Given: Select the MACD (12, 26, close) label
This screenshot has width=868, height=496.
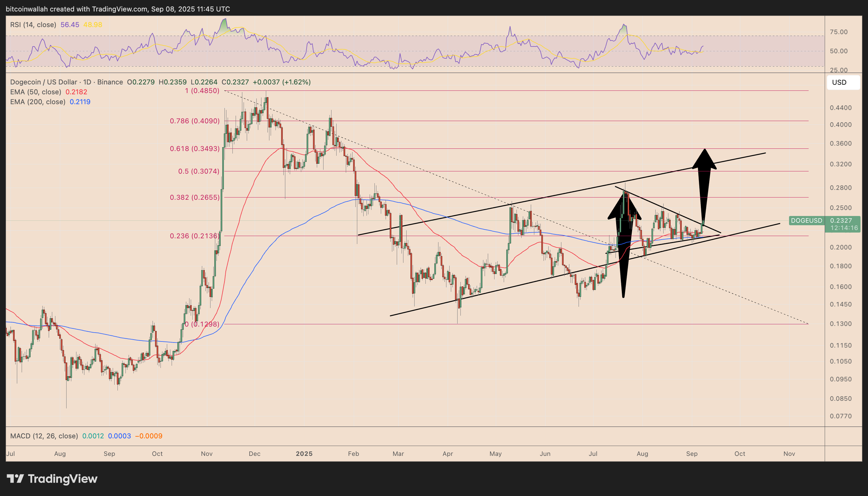Looking at the screenshot, I should 44,436.
